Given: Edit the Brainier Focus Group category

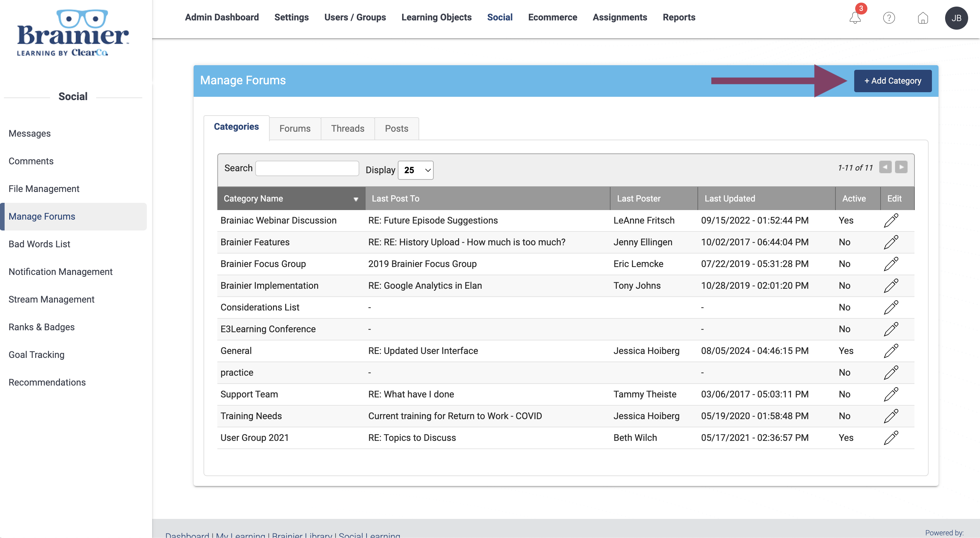Looking at the screenshot, I should pyautogui.click(x=891, y=264).
